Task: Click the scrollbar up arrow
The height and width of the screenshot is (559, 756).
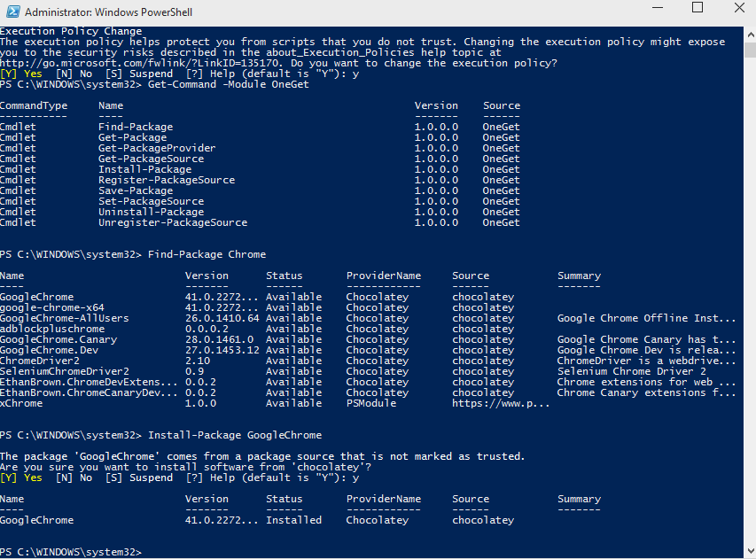Action: pos(750,35)
